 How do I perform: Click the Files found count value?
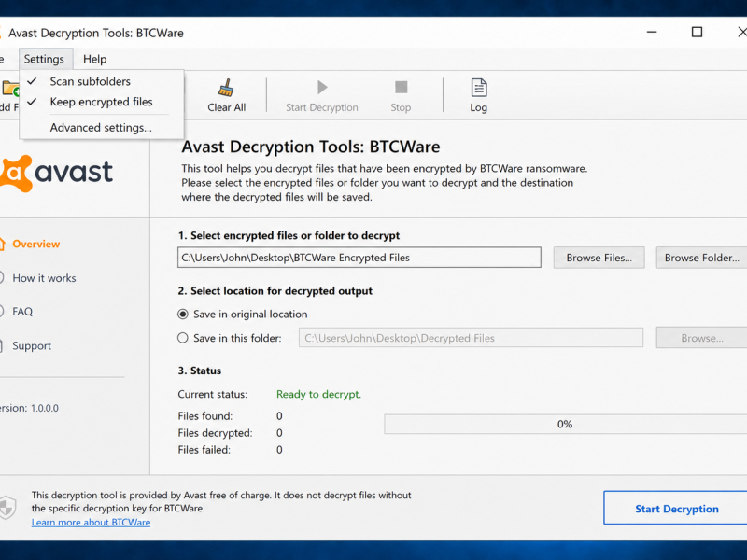click(x=279, y=416)
